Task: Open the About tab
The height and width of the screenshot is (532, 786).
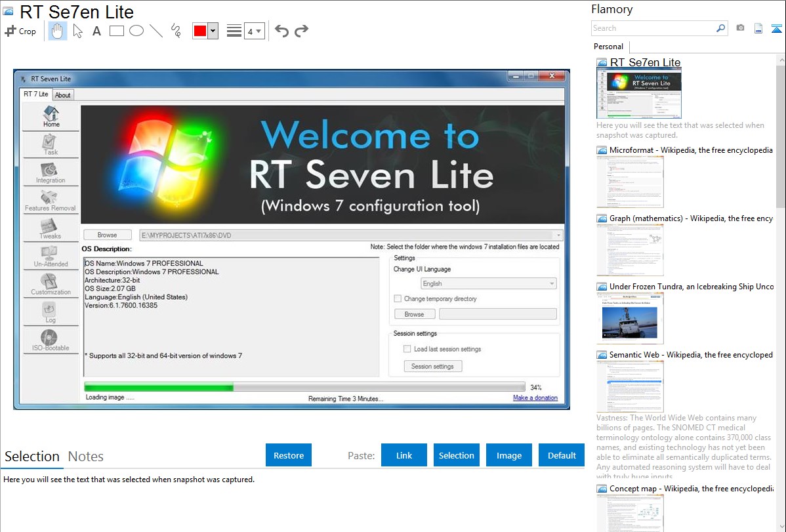Action: point(63,95)
